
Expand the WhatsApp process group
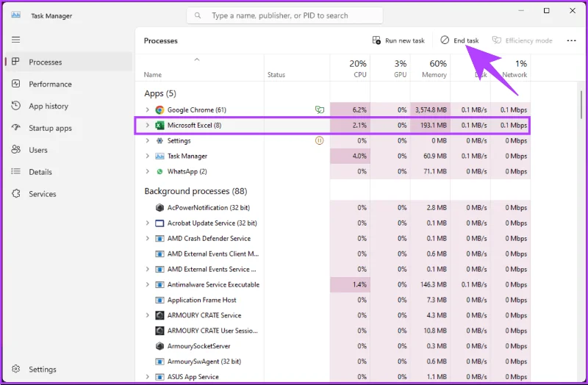click(148, 171)
